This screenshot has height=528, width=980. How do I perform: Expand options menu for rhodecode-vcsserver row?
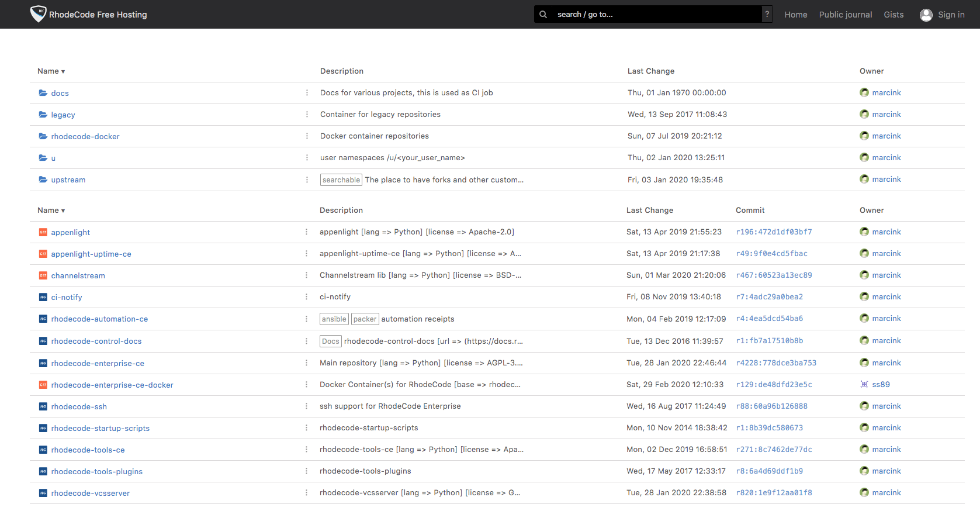pyautogui.click(x=306, y=493)
